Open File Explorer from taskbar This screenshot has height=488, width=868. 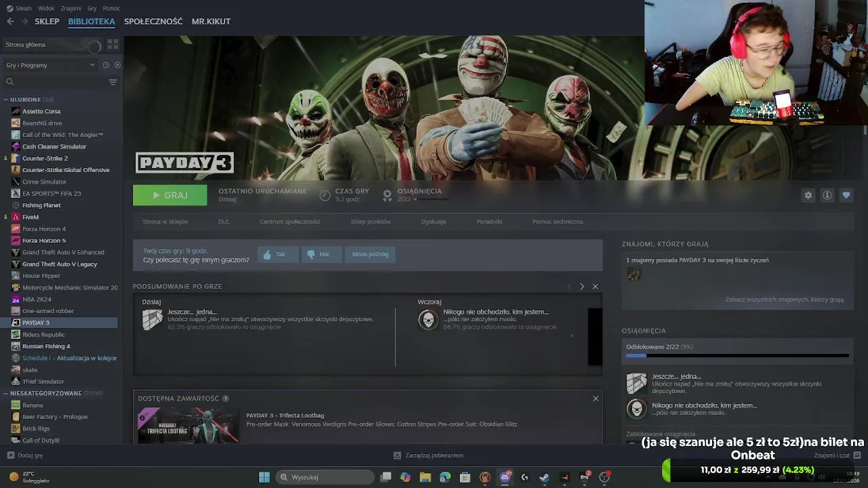[x=425, y=477]
